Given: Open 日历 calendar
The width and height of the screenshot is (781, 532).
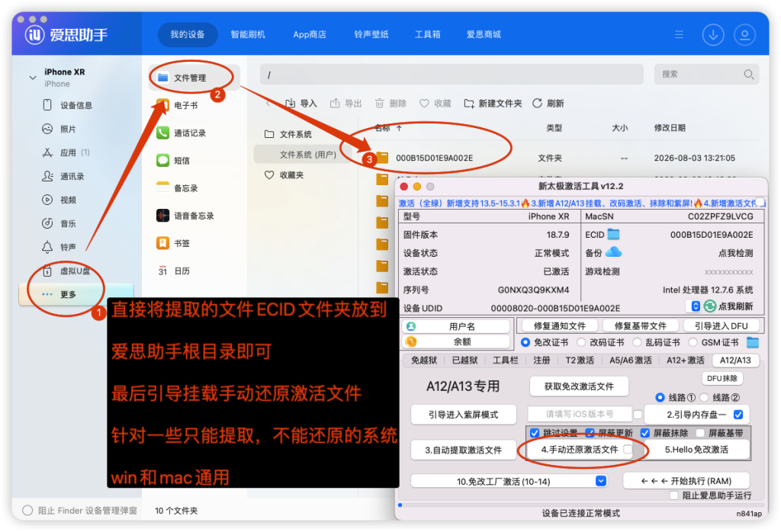Looking at the screenshot, I should click(182, 271).
